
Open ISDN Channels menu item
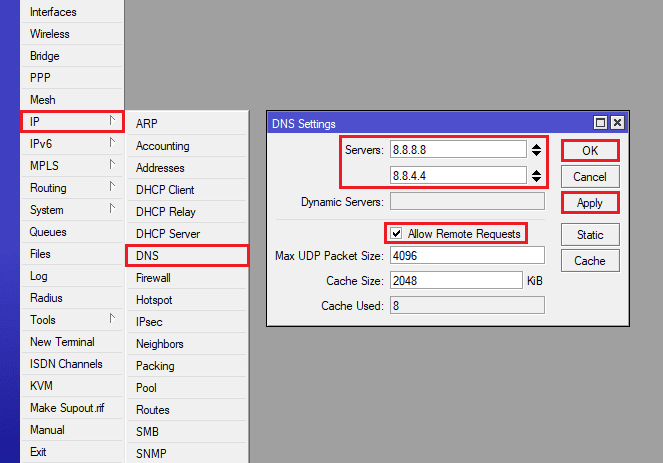(x=72, y=364)
